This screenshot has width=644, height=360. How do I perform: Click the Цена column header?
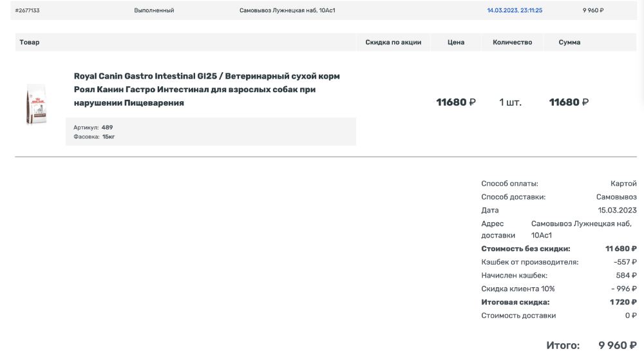(x=456, y=43)
